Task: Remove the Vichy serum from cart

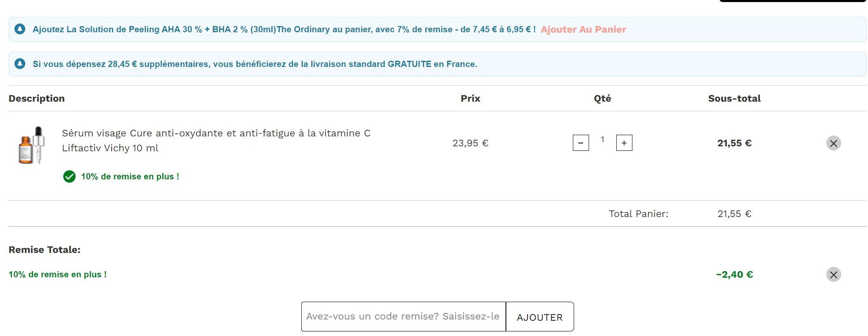Action: click(833, 143)
